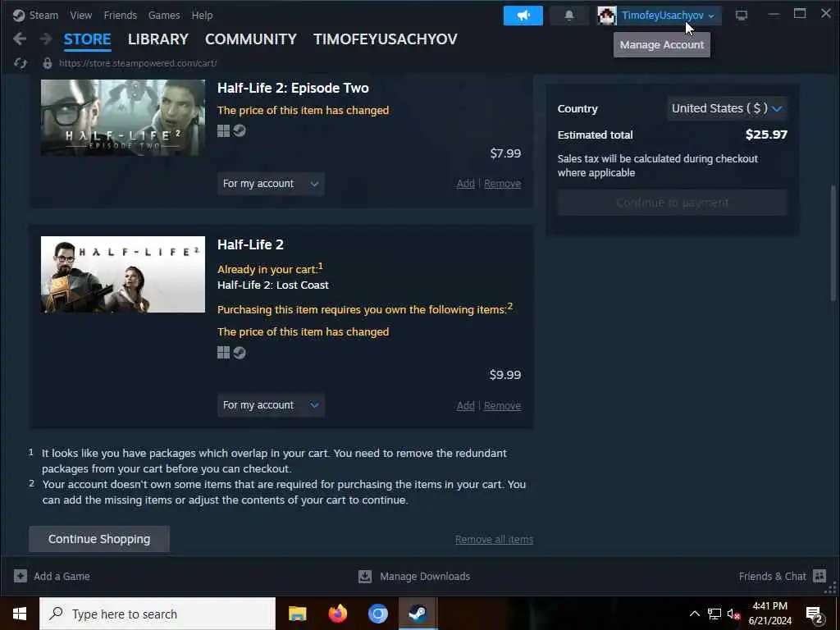The image size is (840, 630).
Task: Open Episode Two 'For my account' dropdown
Action: (271, 184)
